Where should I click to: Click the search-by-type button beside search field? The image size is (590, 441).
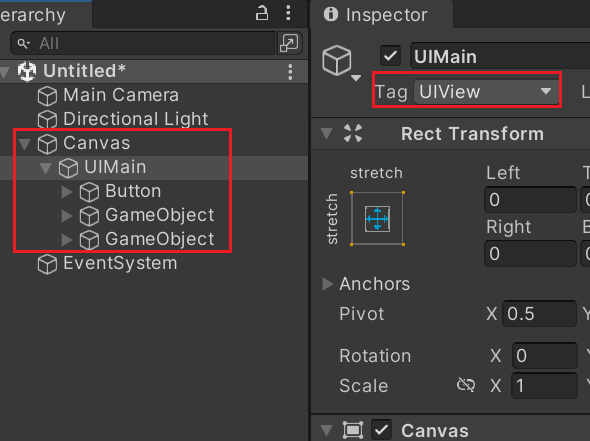[289, 43]
